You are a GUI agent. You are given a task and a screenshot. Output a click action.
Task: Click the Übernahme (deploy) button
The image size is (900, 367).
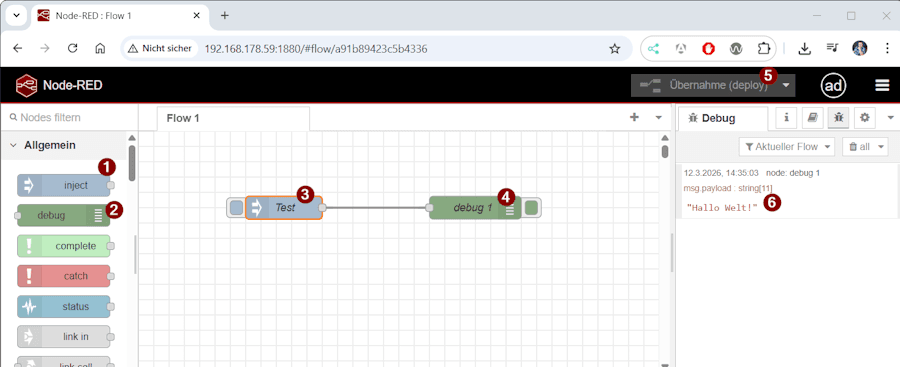(x=704, y=86)
